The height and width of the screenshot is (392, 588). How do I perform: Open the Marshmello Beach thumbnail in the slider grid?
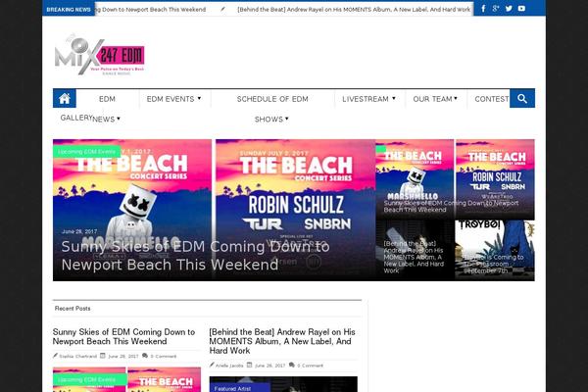point(415,179)
